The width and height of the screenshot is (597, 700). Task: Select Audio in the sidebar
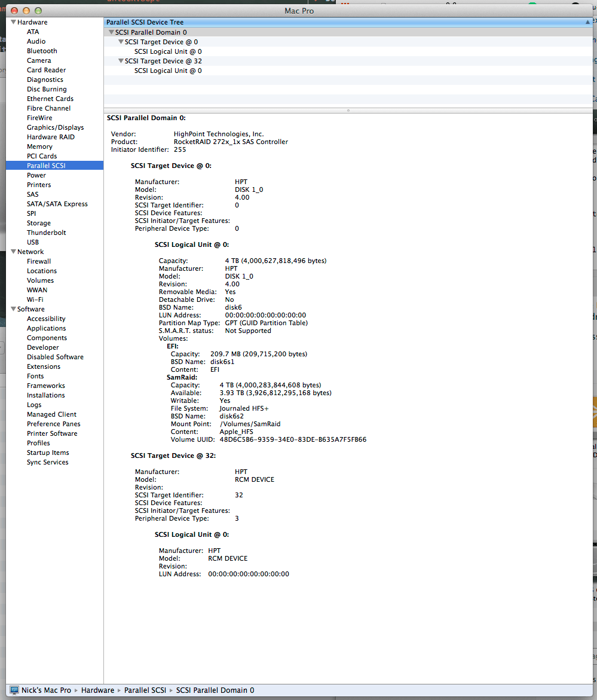point(36,41)
